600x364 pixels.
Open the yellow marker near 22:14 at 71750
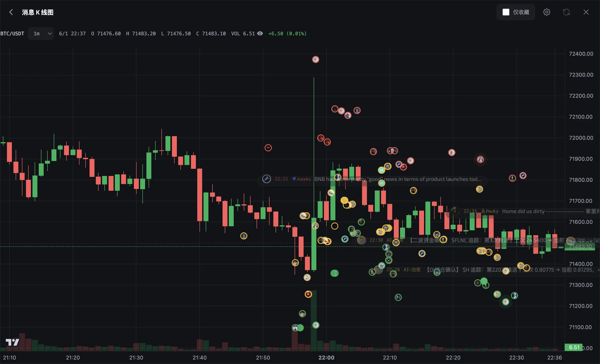[413, 190]
